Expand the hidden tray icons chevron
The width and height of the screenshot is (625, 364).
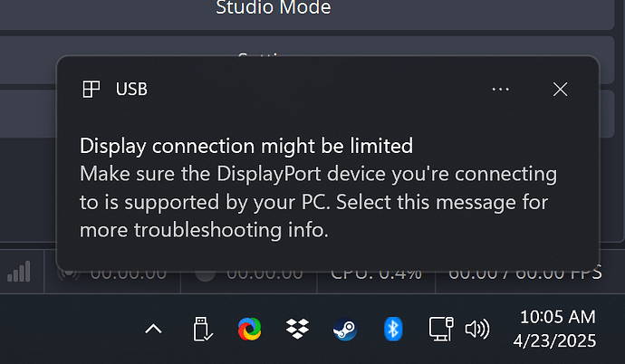point(154,330)
